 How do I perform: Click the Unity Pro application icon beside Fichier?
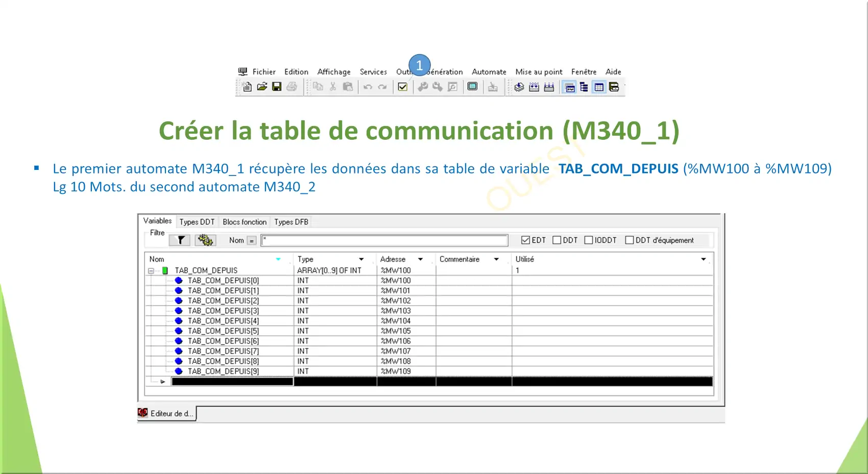coord(243,71)
